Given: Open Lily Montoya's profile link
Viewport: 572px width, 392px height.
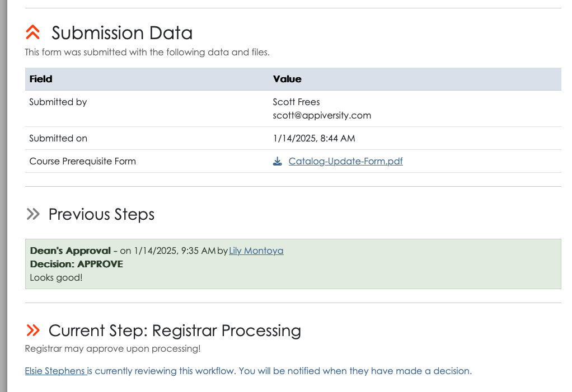Looking at the screenshot, I should click(256, 251).
